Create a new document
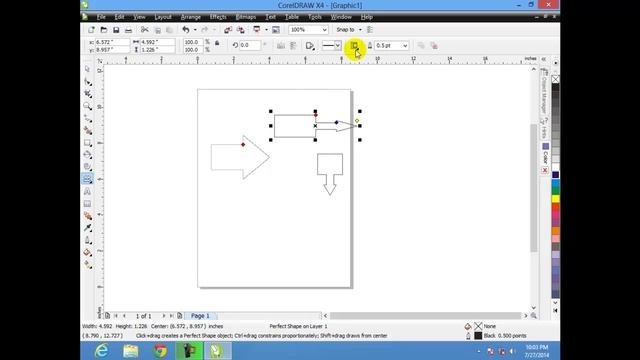 click(91, 30)
